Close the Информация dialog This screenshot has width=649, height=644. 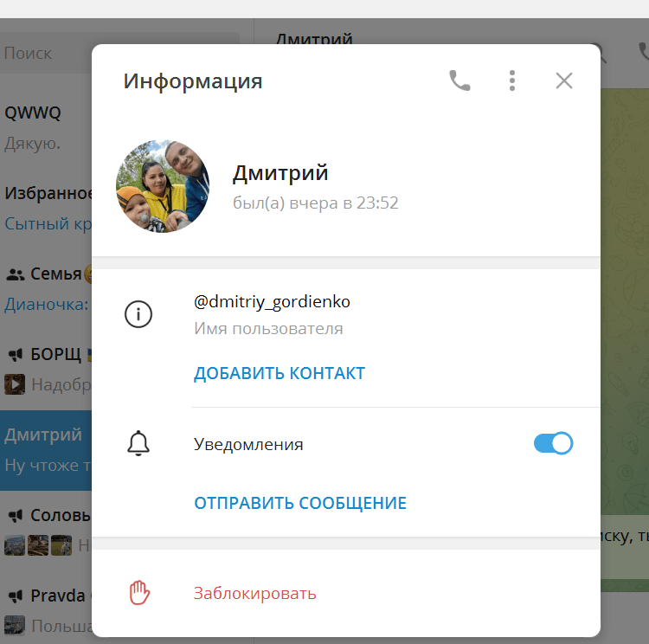coord(564,80)
